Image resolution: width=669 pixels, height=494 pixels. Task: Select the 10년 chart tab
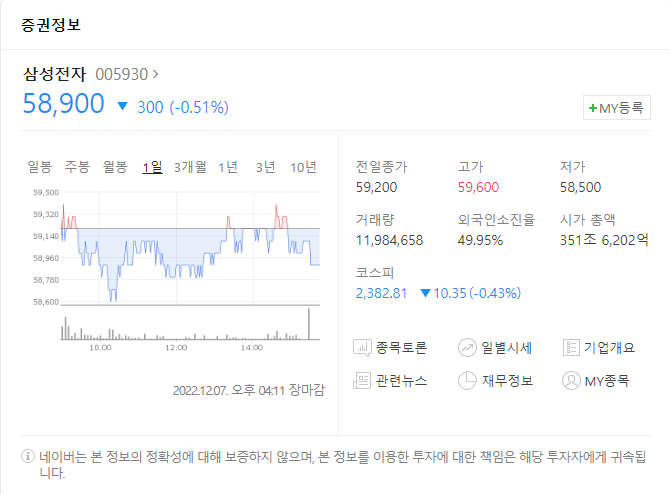point(303,167)
